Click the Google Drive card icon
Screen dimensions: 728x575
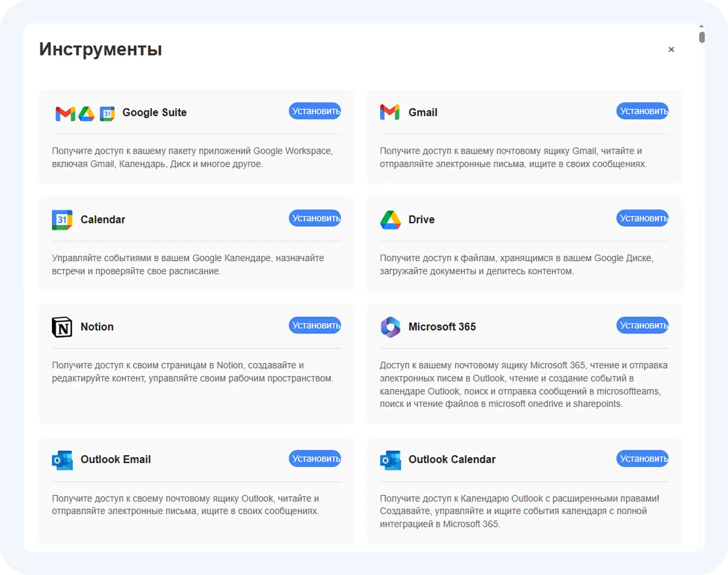(x=390, y=220)
